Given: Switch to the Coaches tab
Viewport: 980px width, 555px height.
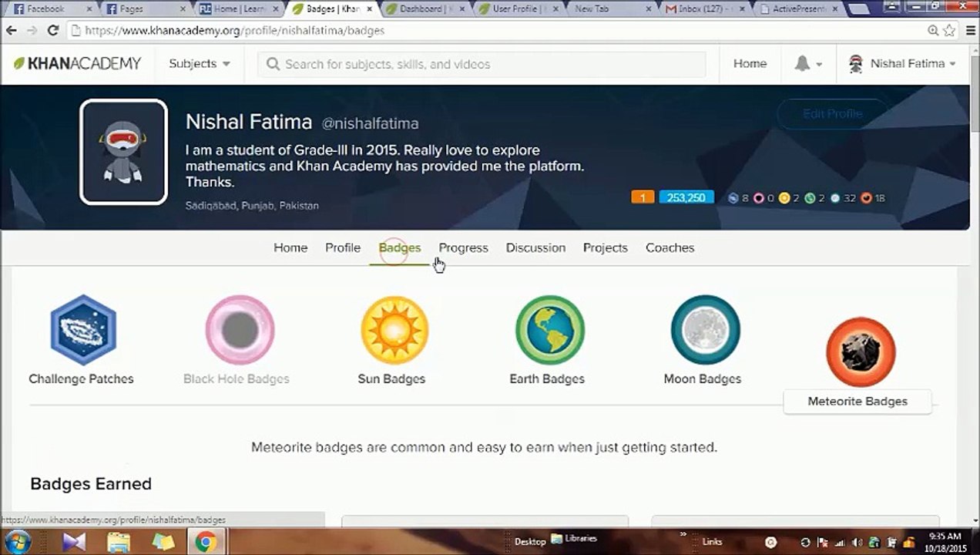Looking at the screenshot, I should coord(670,247).
